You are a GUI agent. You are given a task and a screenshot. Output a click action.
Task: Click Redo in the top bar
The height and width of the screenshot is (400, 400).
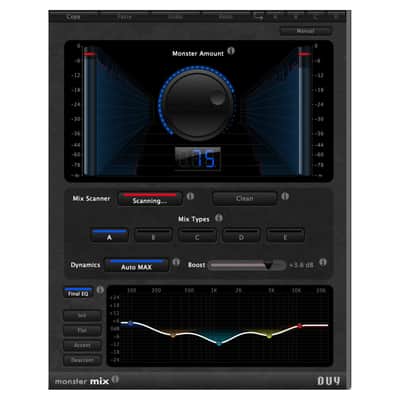[x=226, y=17]
